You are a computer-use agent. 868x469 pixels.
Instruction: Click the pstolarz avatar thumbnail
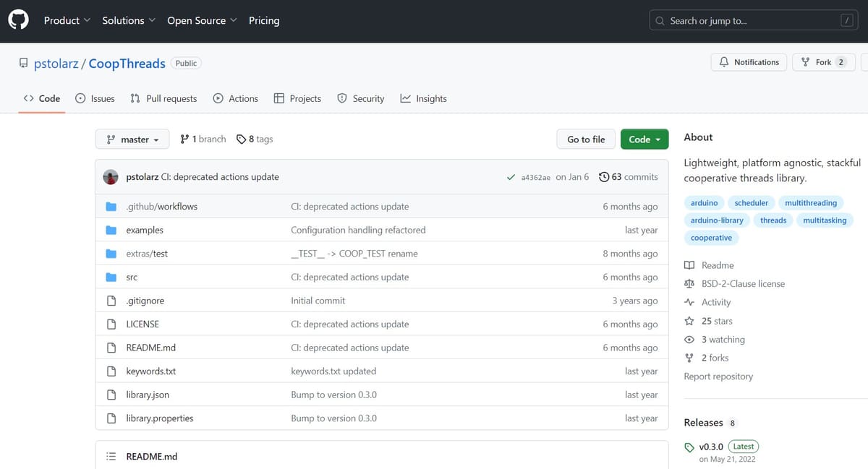[111, 177]
